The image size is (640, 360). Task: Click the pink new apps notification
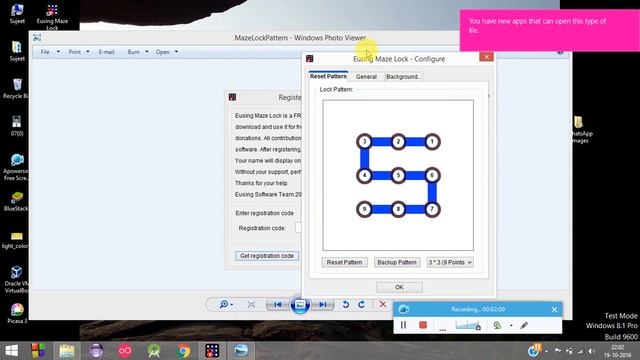point(550,31)
